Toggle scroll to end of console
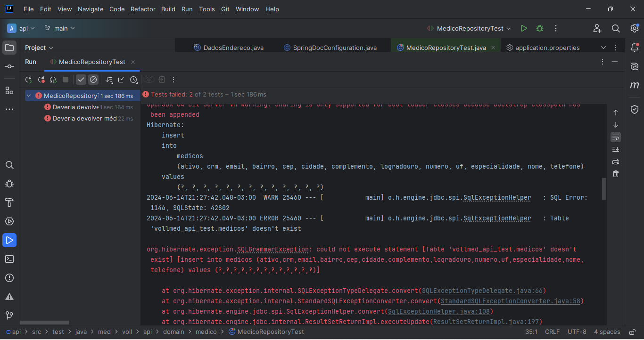This screenshot has width=644, height=340. 616,149
